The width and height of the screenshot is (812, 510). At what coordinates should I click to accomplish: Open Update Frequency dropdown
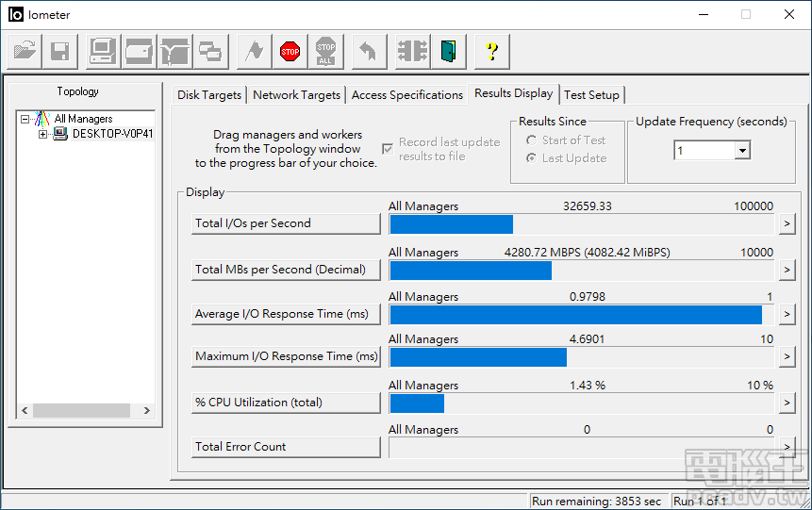(x=742, y=151)
